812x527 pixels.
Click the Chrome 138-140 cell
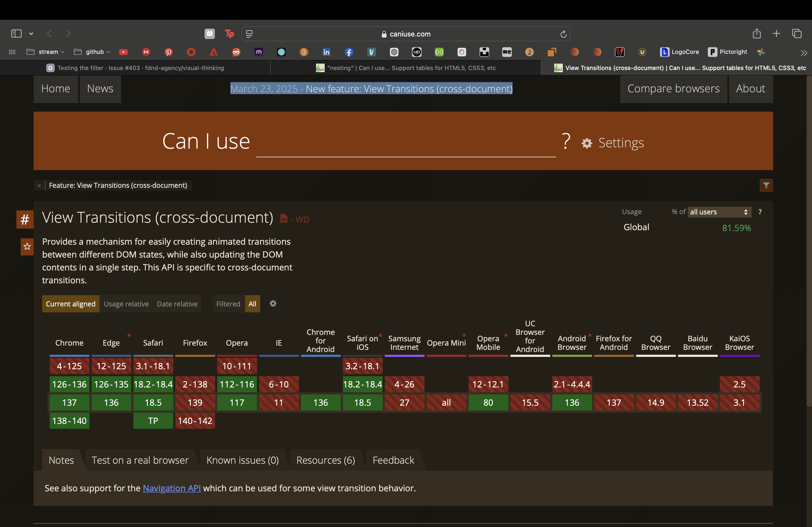coord(69,421)
